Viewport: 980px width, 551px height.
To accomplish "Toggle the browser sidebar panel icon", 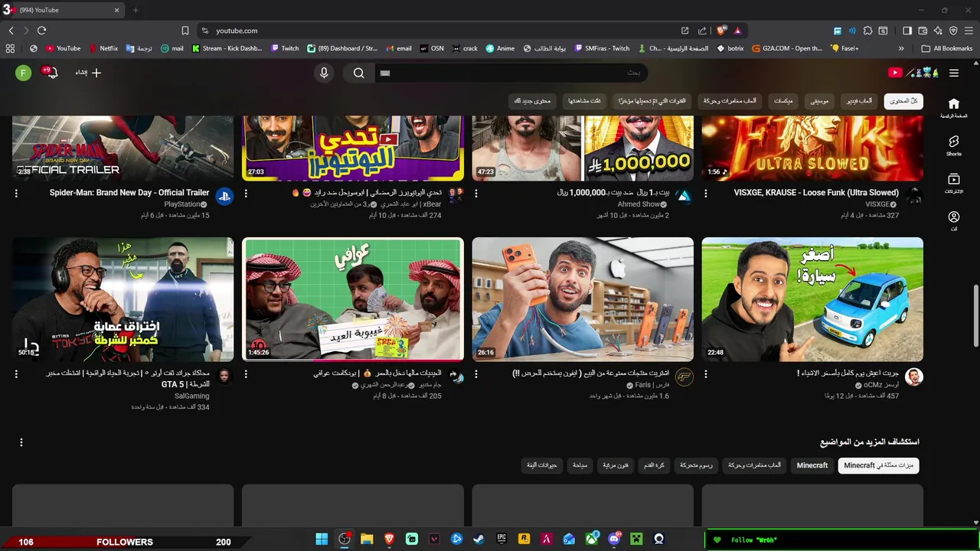I will (907, 31).
